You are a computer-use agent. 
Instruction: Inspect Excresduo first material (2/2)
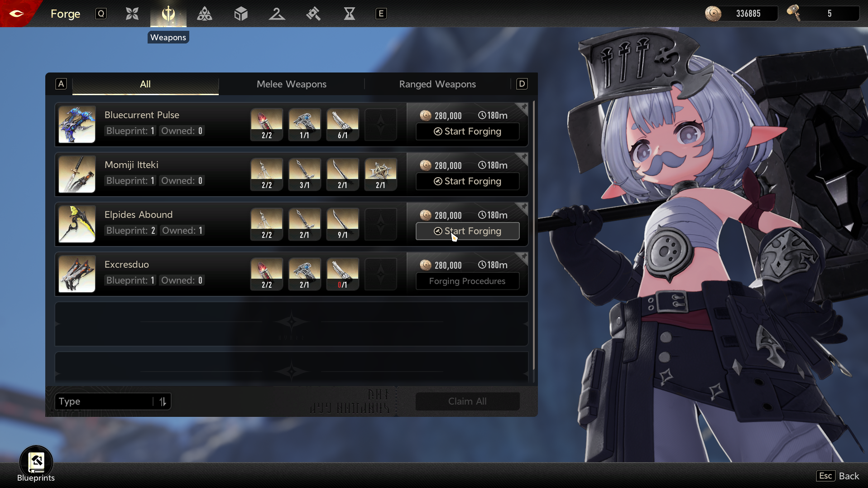[x=267, y=274]
